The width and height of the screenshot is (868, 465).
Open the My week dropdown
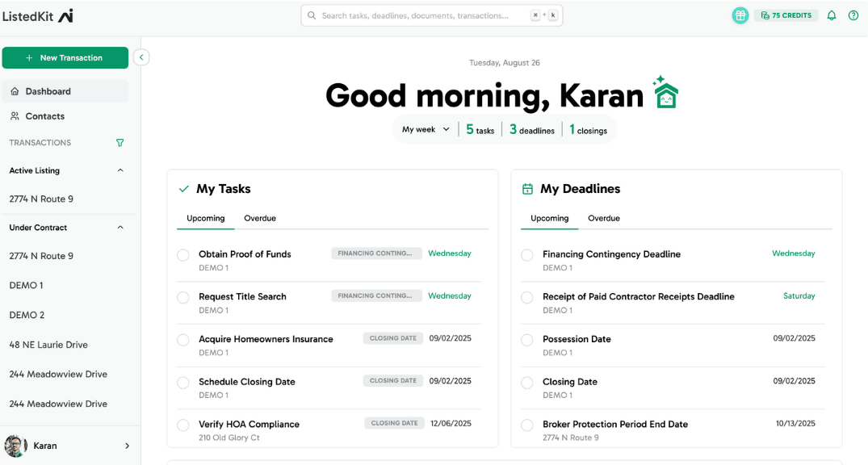425,128
